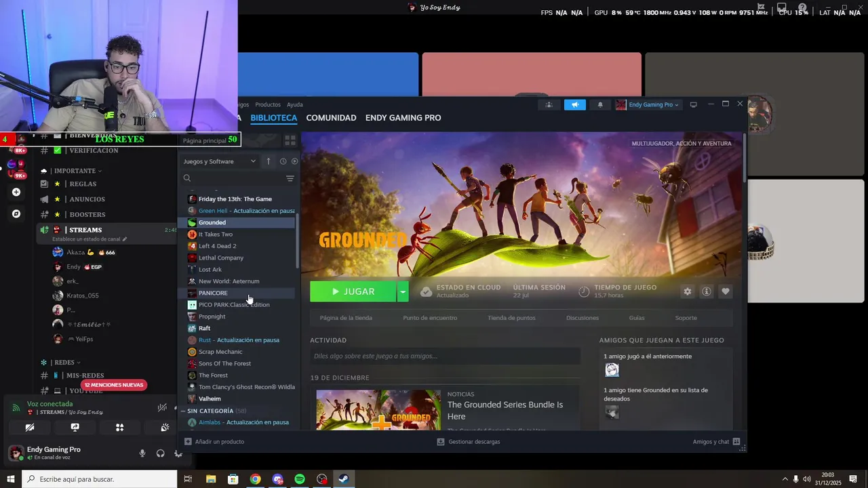The image size is (868, 488).
Task: Open Página de la tienda for Grounded
Action: coord(346,318)
